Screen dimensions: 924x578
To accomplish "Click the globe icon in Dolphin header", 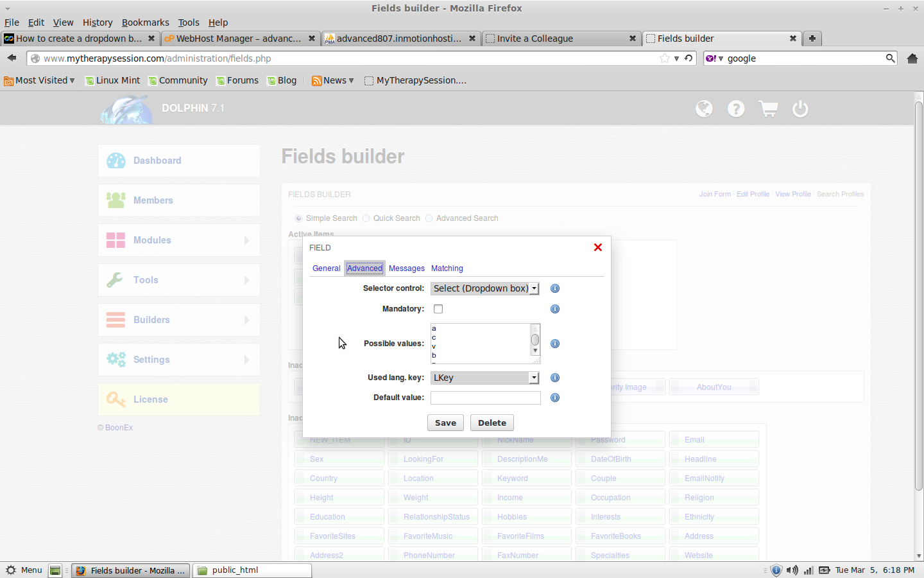I will (x=704, y=109).
